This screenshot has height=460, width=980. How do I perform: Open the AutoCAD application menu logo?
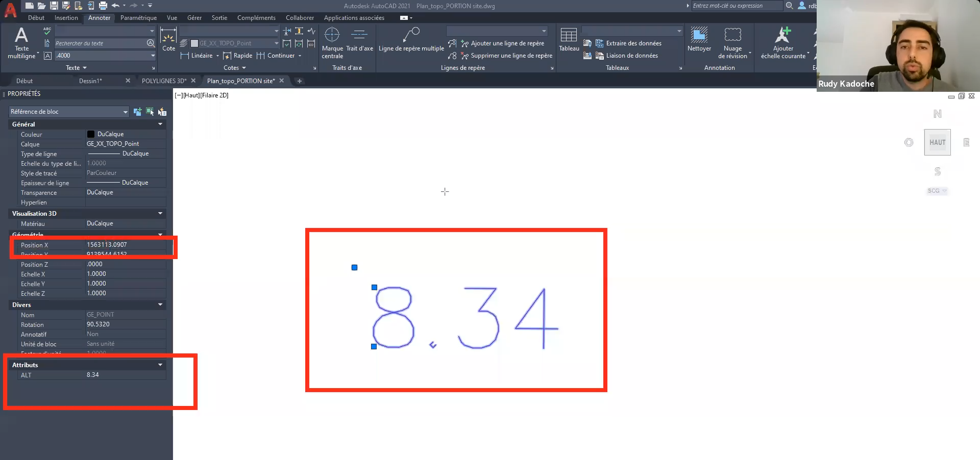tap(10, 9)
